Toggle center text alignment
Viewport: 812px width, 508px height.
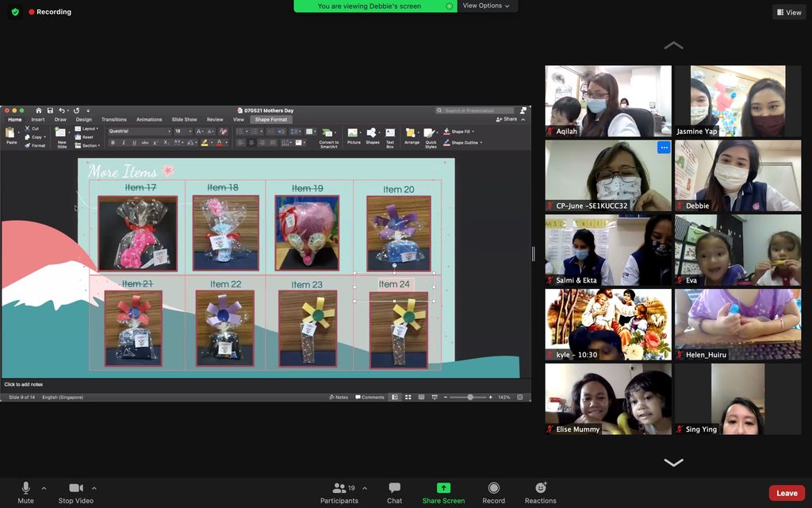click(x=251, y=143)
